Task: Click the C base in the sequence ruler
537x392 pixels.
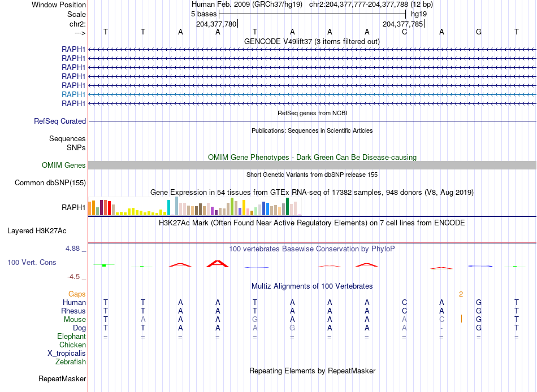Action: pos(405,32)
